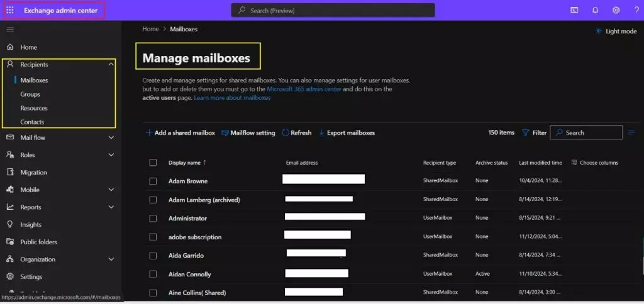The height and width of the screenshot is (304, 644).
Task: Open the app launcher waffle icon
Action: (10, 10)
